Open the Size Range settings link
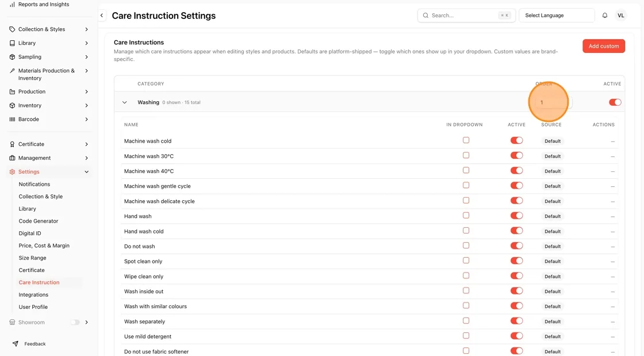This screenshot has height=356, width=644. tap(32, 258)
